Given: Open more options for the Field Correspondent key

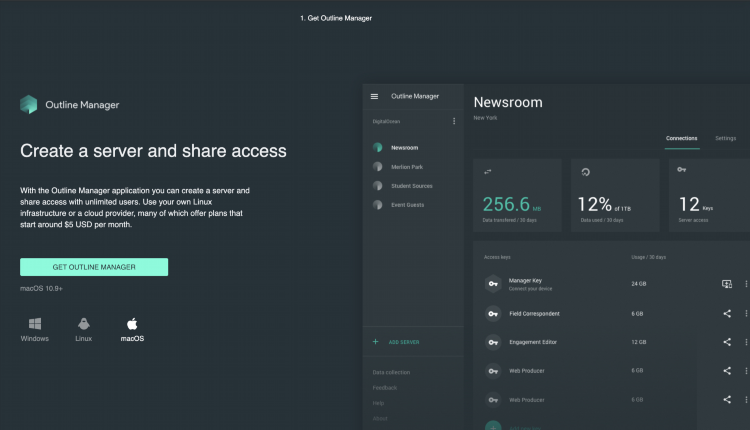Looking at the screenshot, I should [x=746, y=313].
